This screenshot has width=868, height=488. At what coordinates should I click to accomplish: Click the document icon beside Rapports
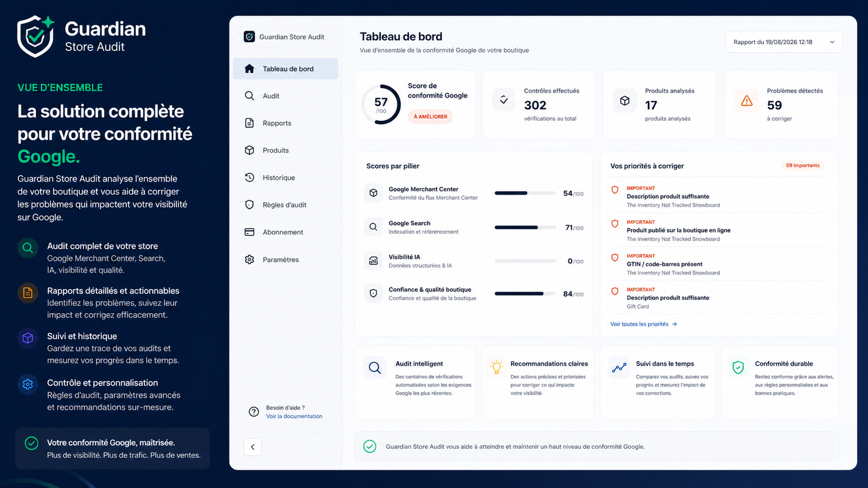(x=250, y=123)
